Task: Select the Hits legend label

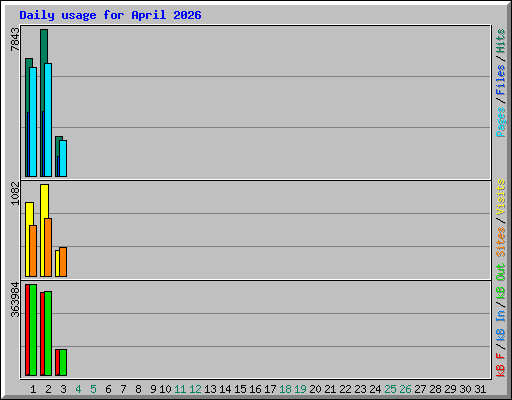Action: click(500, 41)
